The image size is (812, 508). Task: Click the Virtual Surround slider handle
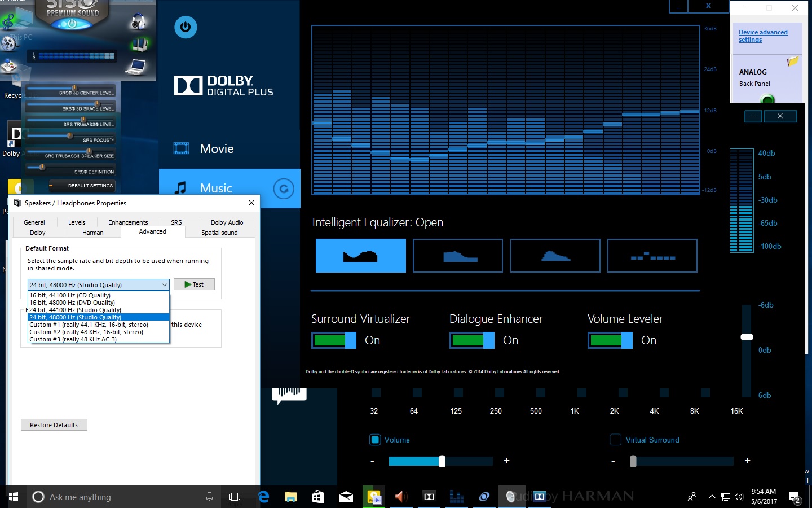coord(633,461)
